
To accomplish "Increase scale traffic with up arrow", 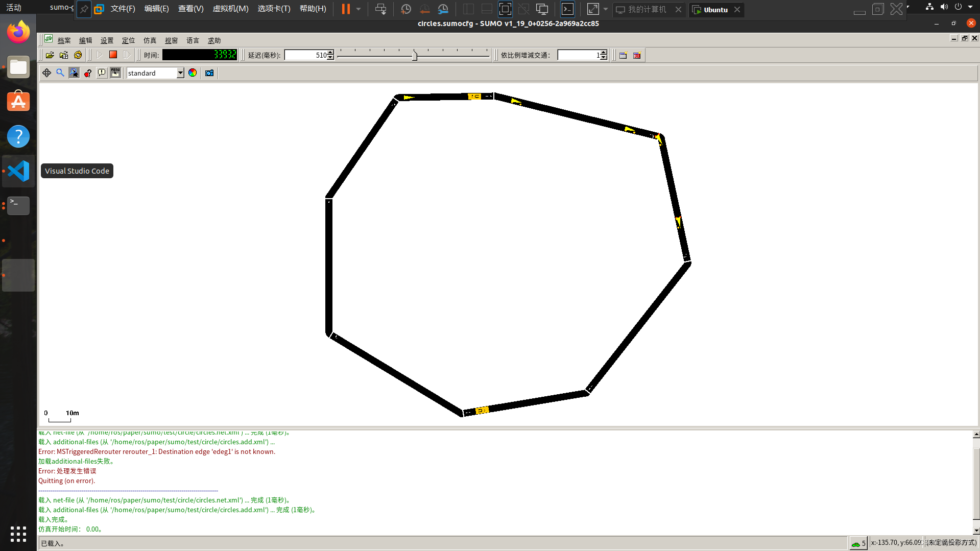I will [604, 53].
